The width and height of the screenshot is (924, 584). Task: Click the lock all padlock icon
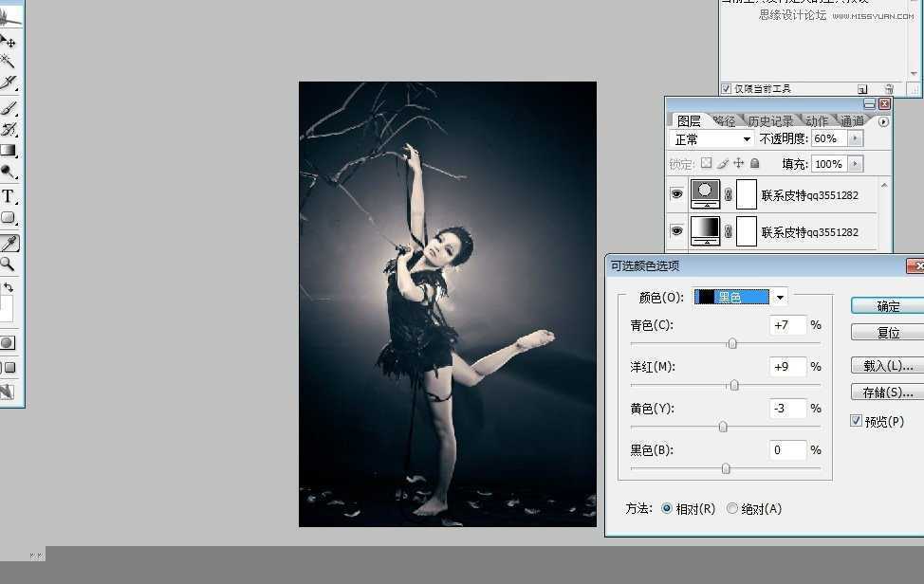754,163
